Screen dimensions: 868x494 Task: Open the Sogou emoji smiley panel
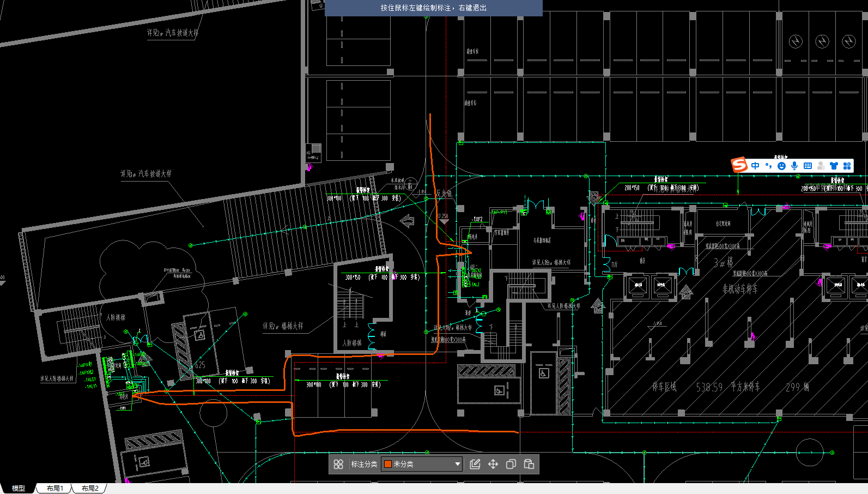(781, 166)
